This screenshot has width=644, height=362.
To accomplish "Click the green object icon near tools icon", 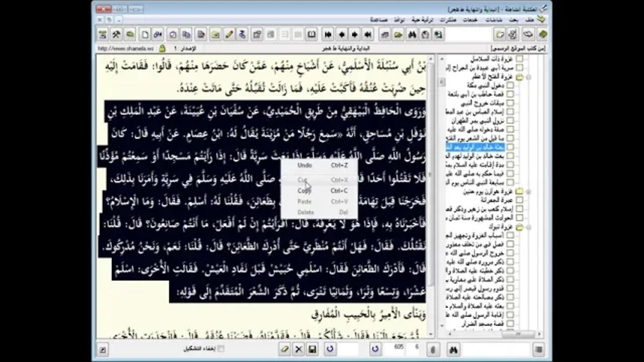I will pos(130,35).
